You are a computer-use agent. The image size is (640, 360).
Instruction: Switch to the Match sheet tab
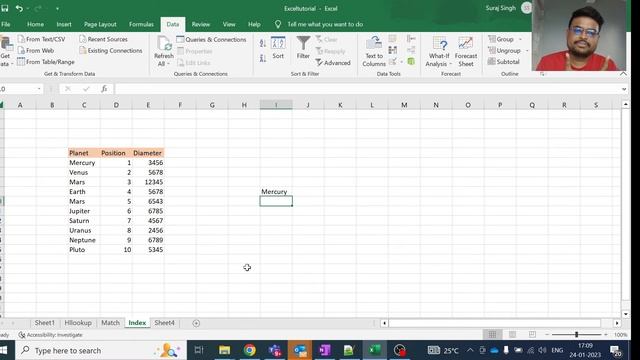[110, 323]
